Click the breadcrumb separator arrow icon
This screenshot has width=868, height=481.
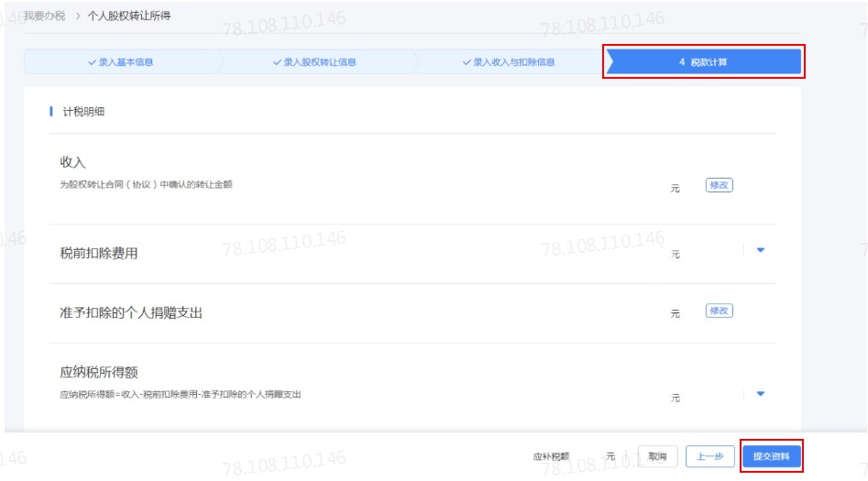78,16
